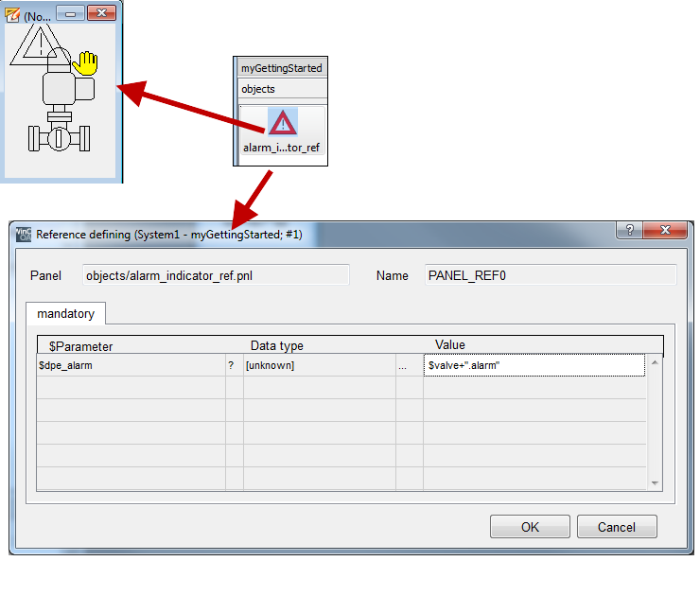Viewport: 700px width, 596px height.
Task: Open the myGettingStarted catalog header
Action: pos(281,68)
